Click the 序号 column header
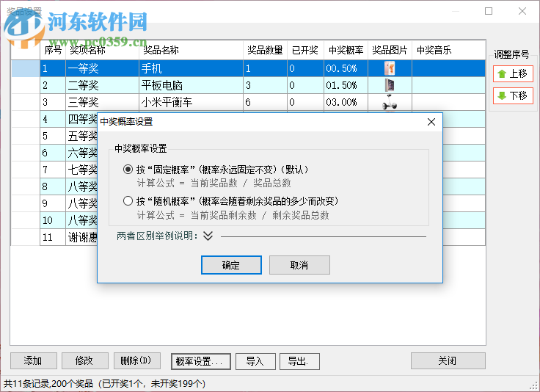 [x=53, y=51]
